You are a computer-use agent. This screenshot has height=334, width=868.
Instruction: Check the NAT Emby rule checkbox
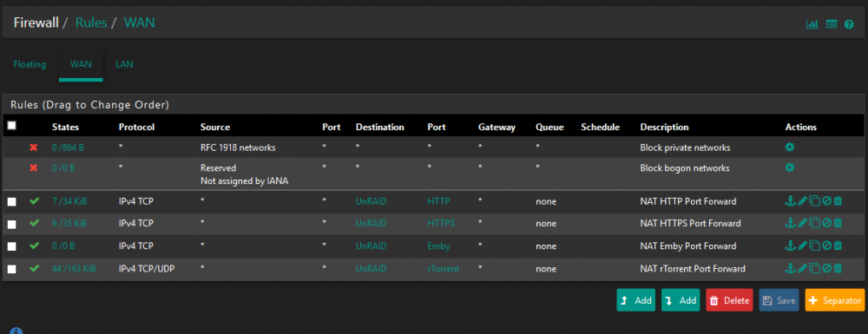tap(11, 246)
